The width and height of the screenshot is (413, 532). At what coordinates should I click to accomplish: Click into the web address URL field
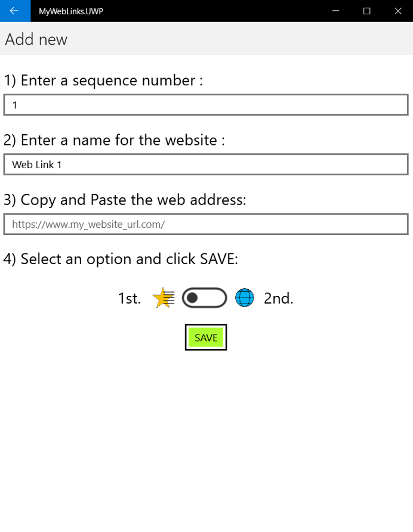click(x=206, y=224)
